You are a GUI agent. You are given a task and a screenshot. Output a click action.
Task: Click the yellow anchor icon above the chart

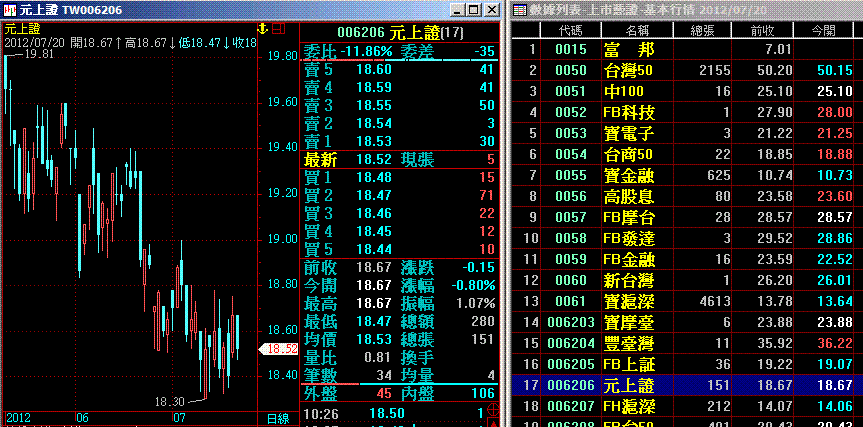coord(263,28)
